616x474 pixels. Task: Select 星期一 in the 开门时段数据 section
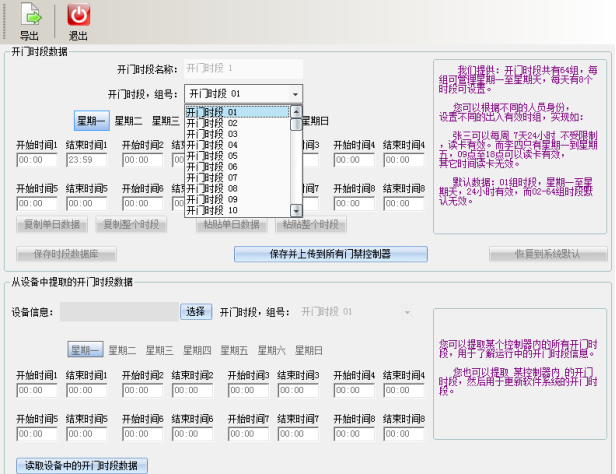point(92,121)
